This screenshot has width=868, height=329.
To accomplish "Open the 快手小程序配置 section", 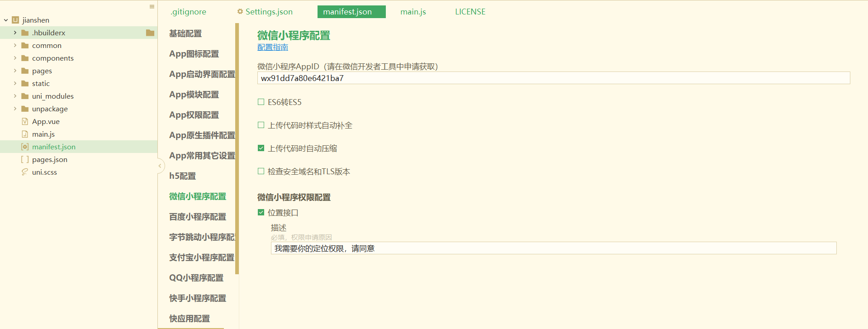I will (198, 298).
